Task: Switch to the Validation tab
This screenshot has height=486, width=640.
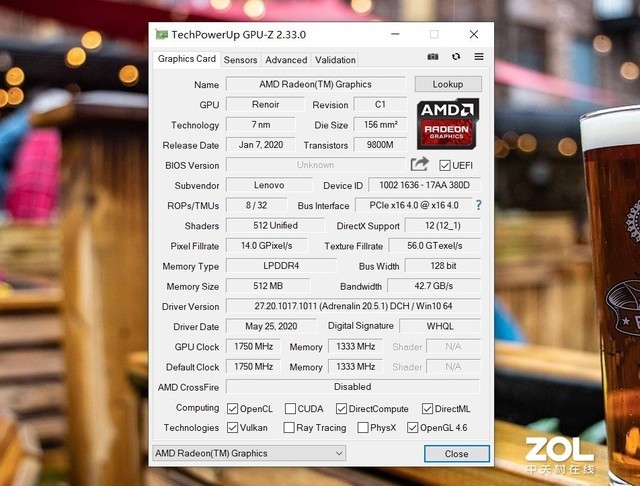Action: [335, 60]
